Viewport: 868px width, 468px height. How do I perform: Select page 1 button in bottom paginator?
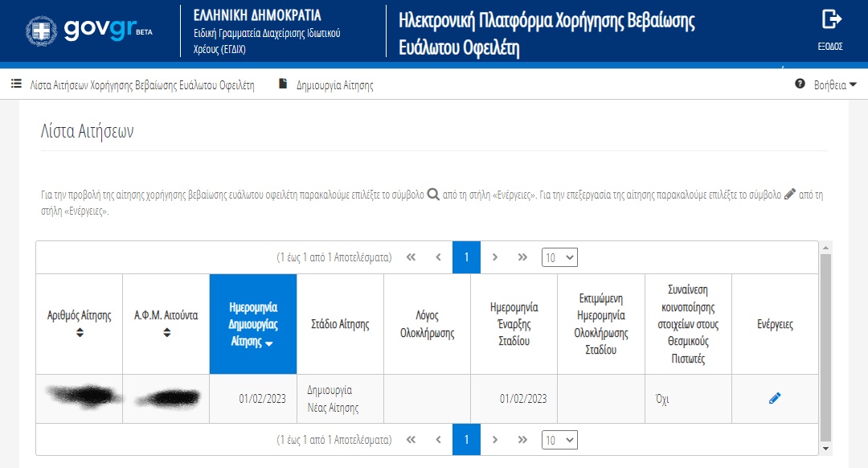(466, 440)
